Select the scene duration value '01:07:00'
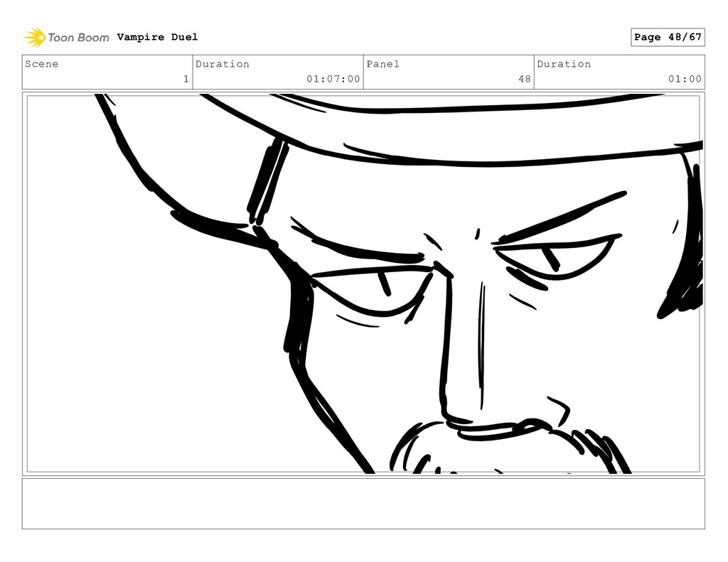 [x=333, y=79]
